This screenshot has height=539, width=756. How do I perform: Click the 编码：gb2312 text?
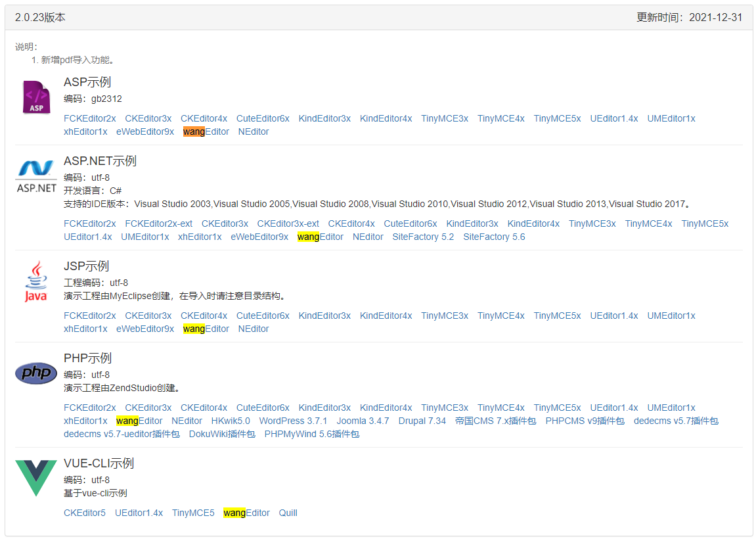[93, 99]
